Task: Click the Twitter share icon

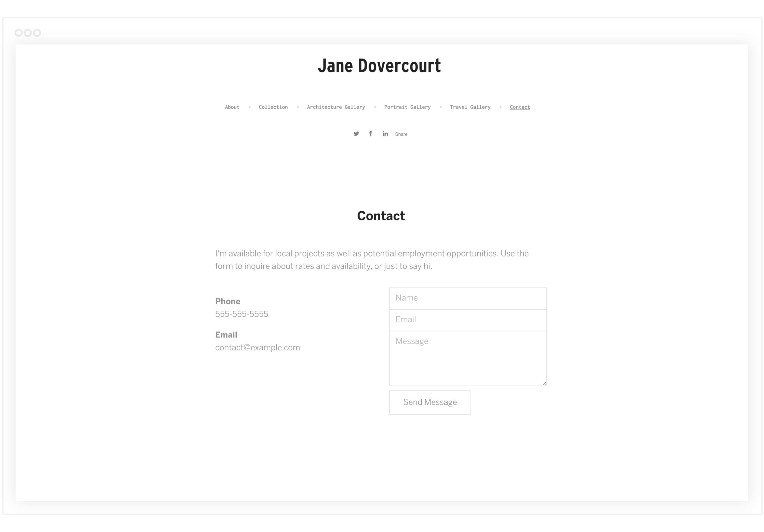Action: coord(356,134)
